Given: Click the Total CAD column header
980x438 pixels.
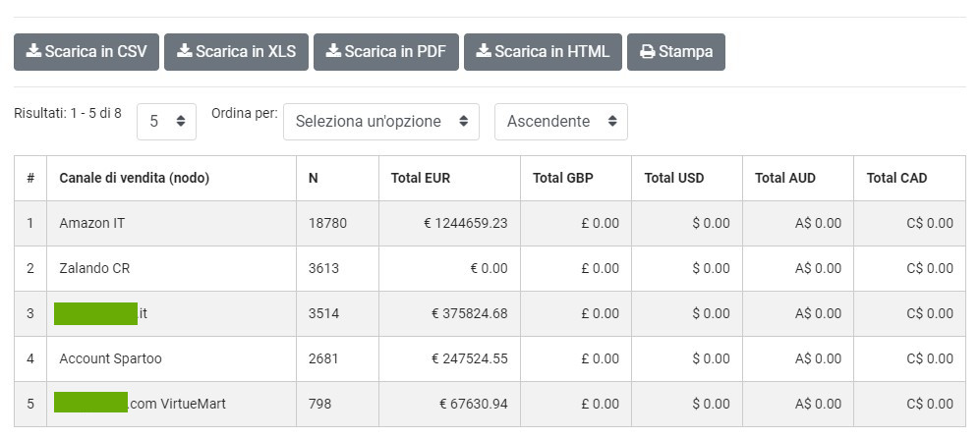Looking at the screenshot, I should 896,178.
